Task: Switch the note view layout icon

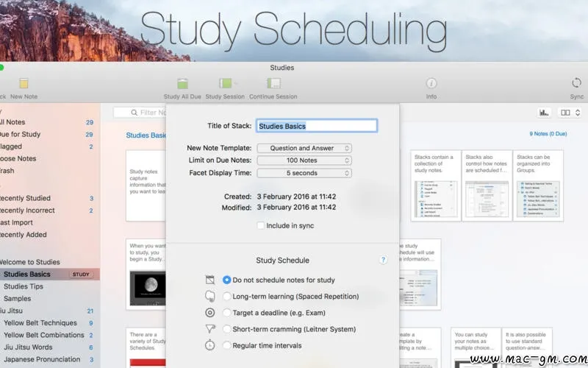Action: (x=565, y=113)
